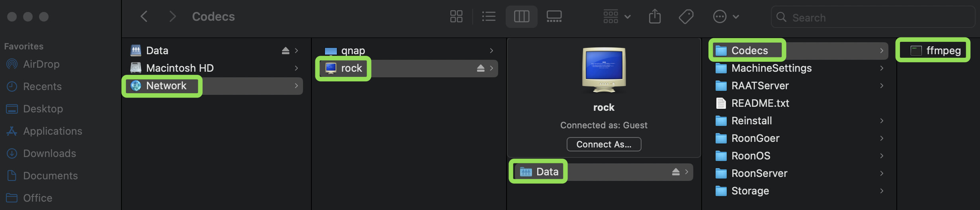
Task: Open the Share toolbar button
Action: pyautogui.click(x=655, y=16)
